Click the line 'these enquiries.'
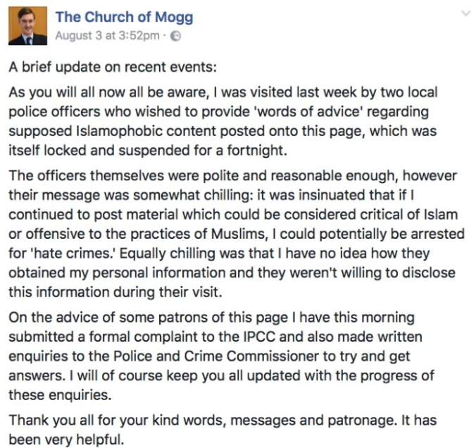Screen dimensions: 476x448 click(x=55, y=394)
